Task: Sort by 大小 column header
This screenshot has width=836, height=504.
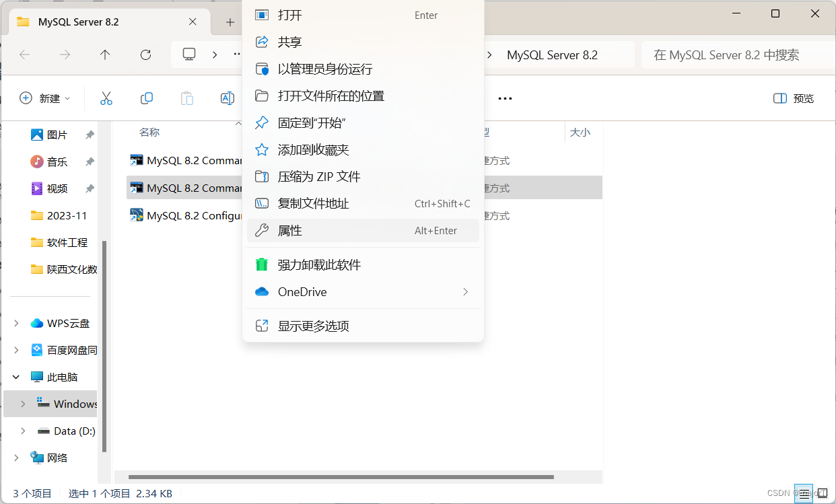Action: point(580,133)
